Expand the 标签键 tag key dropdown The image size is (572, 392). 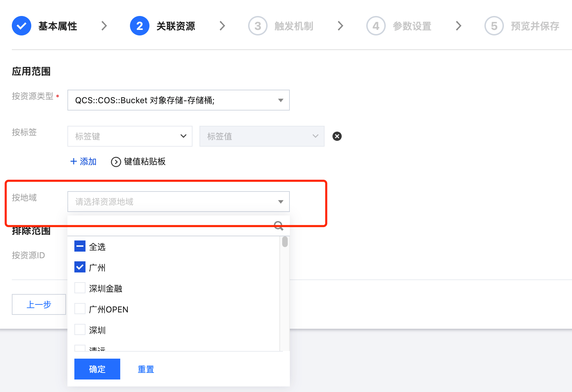click(x=130, y=136)
